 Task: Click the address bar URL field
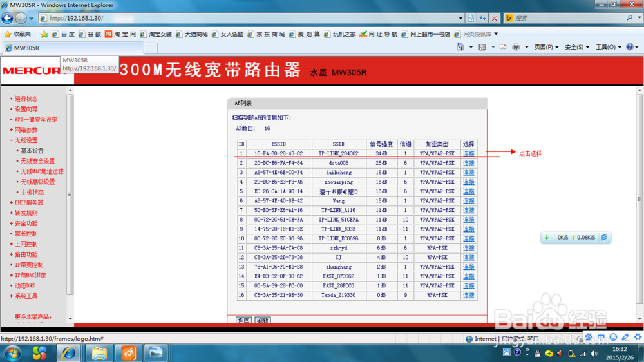pyautogui.click(x=251, y=18)
